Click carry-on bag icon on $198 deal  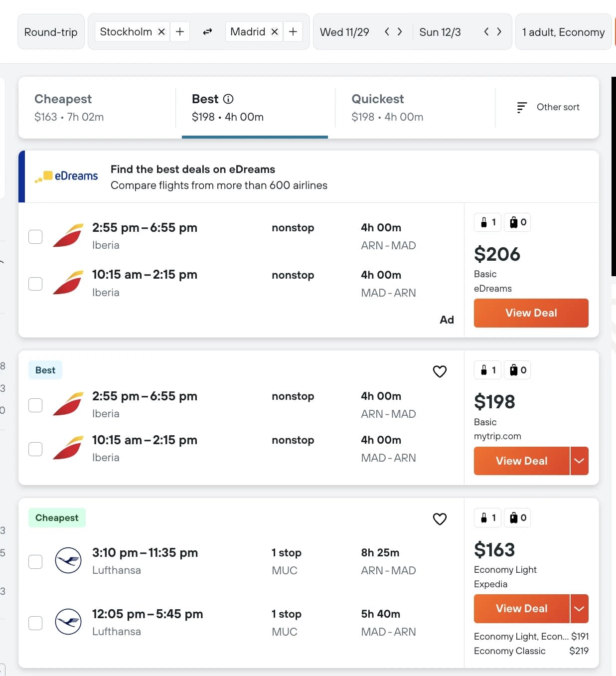[487, 370]
